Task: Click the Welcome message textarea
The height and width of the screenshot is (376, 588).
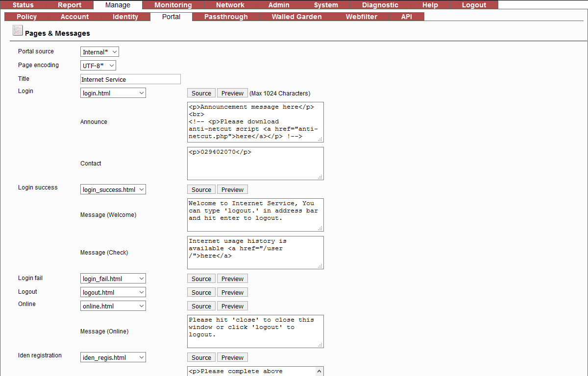Action: pos(255,215)
